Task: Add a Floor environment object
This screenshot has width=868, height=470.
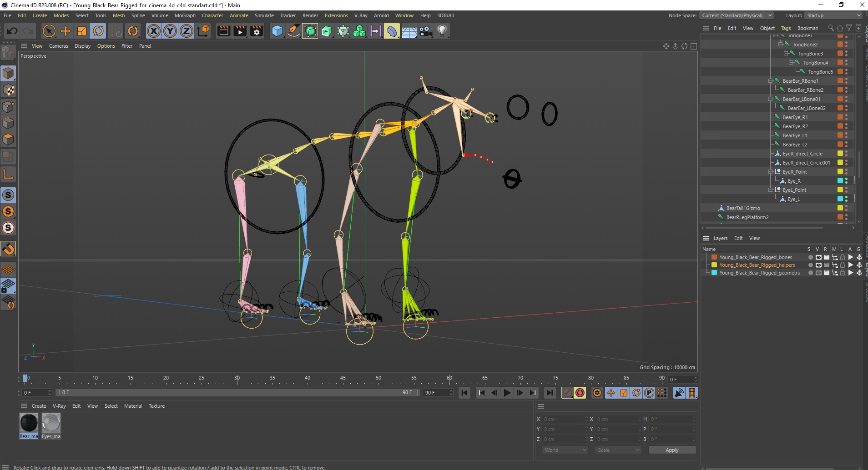Action: click(409, 31)
